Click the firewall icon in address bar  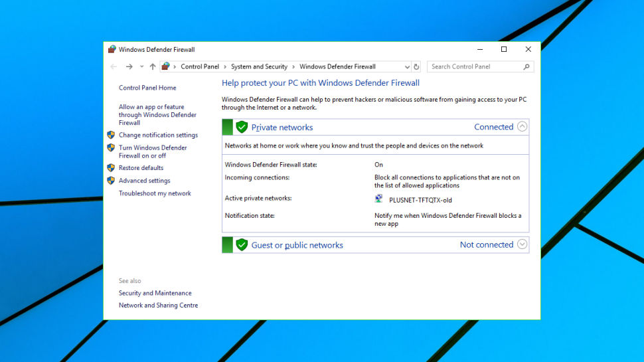tap(165, 66)
